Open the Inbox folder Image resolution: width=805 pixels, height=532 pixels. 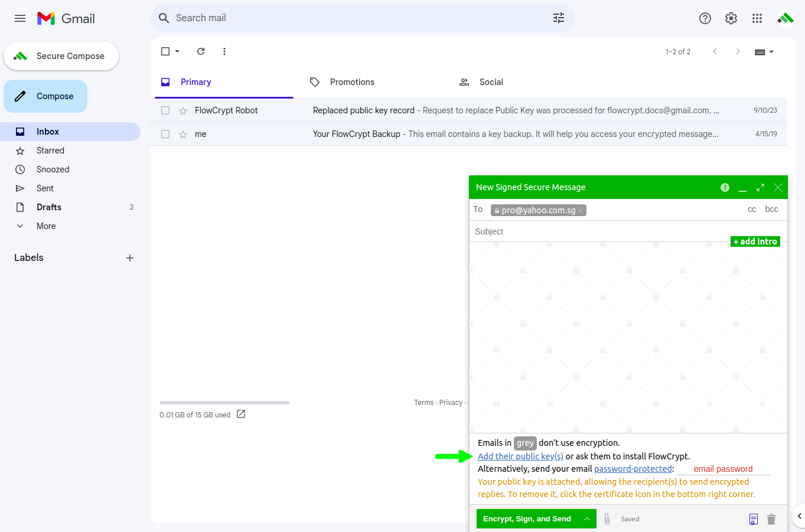coord(70,132)
